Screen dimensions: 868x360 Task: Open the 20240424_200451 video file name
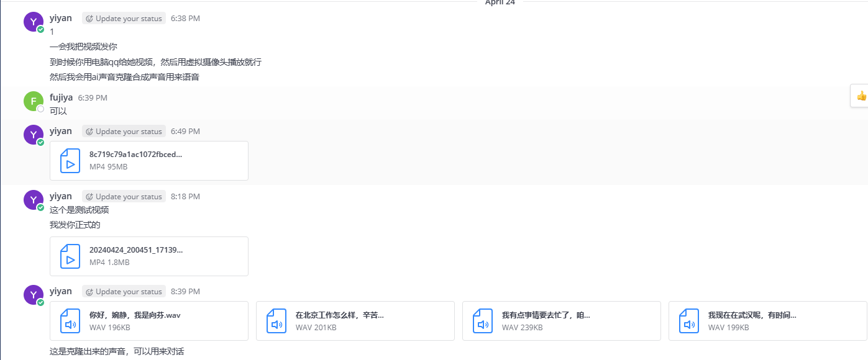(x=136, y=250)
